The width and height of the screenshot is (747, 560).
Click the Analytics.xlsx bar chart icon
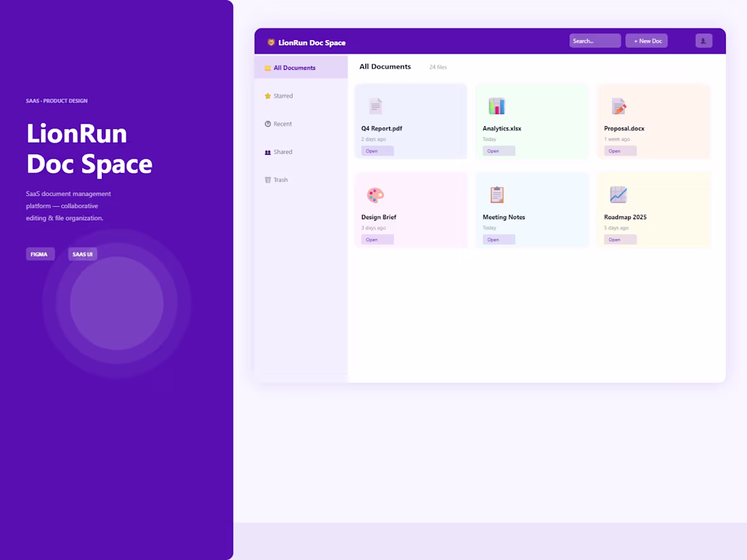496,106
